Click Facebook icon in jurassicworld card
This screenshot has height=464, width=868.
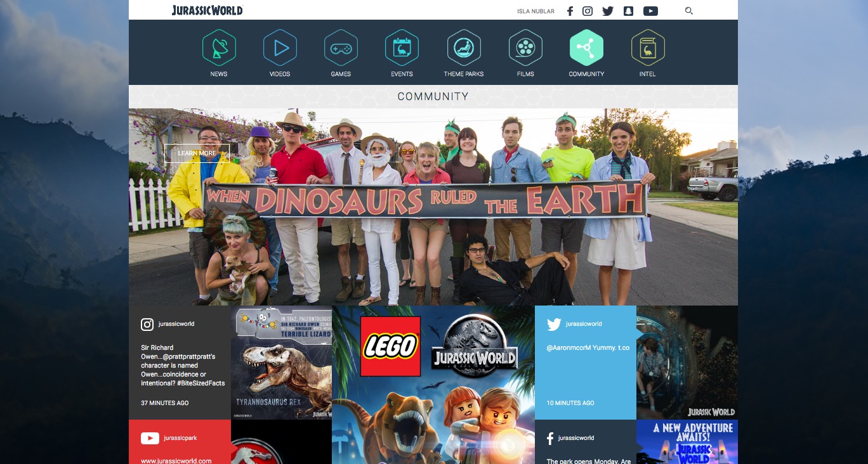pos(550,438)
